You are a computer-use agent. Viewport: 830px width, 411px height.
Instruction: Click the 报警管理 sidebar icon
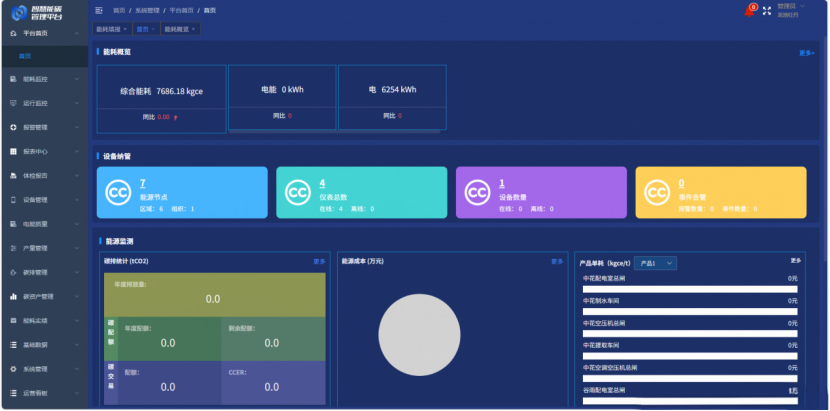point(12,127)
